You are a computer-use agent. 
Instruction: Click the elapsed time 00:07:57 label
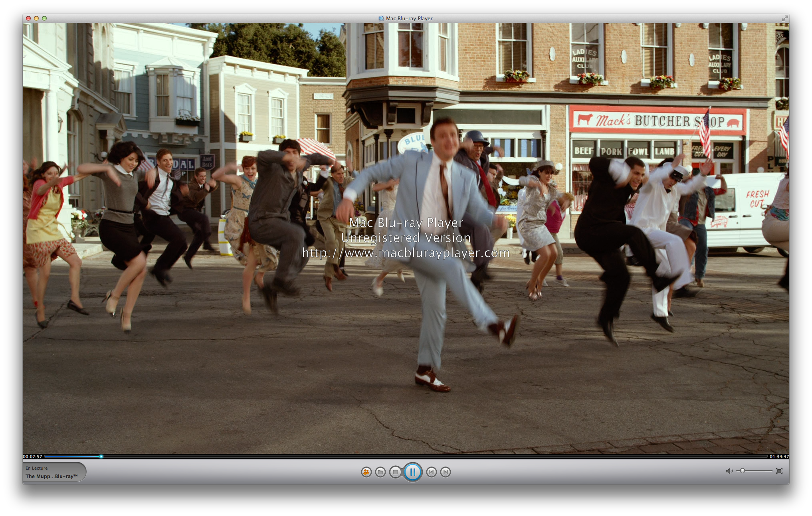click(x=32, y=457)
